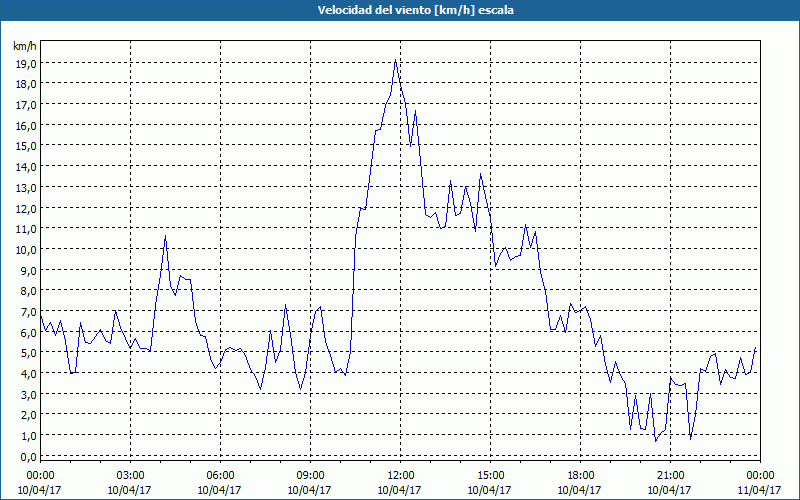The height and width of the screenshot is (500, 800).
Task: Click the 15,0 y-axis label
Action: [x=26, y=146]
